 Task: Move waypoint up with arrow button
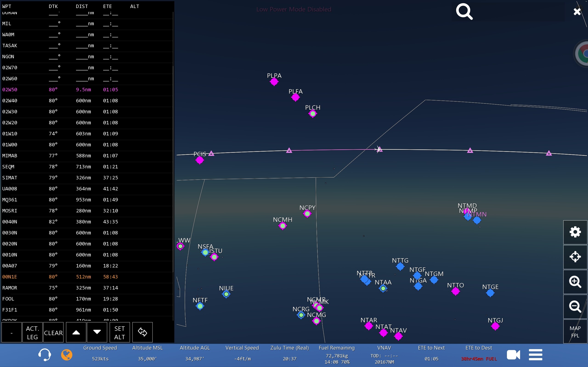(76, 333)
